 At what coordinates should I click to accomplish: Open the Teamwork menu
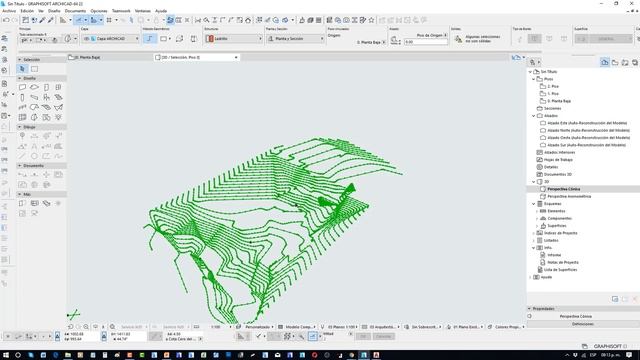coord(121,11)
